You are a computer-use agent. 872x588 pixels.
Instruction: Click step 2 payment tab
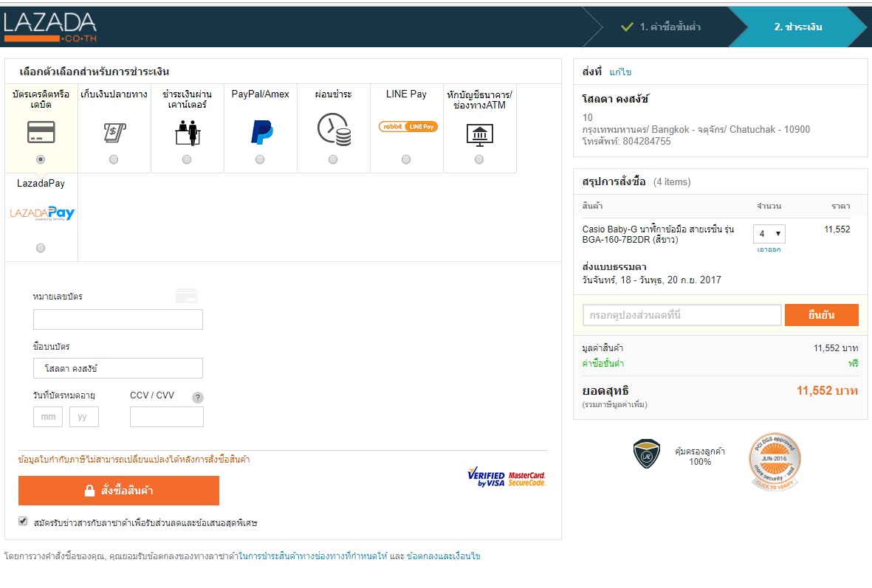798,27
